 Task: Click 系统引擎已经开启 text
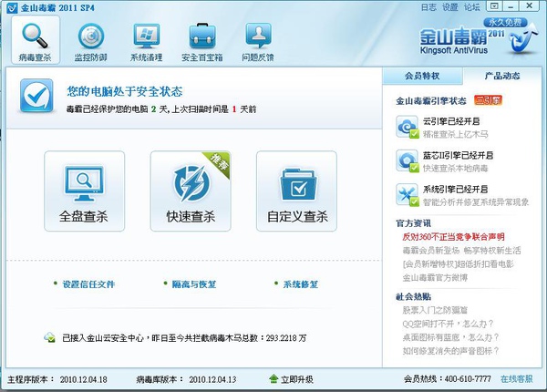click(x=455, y=190)
